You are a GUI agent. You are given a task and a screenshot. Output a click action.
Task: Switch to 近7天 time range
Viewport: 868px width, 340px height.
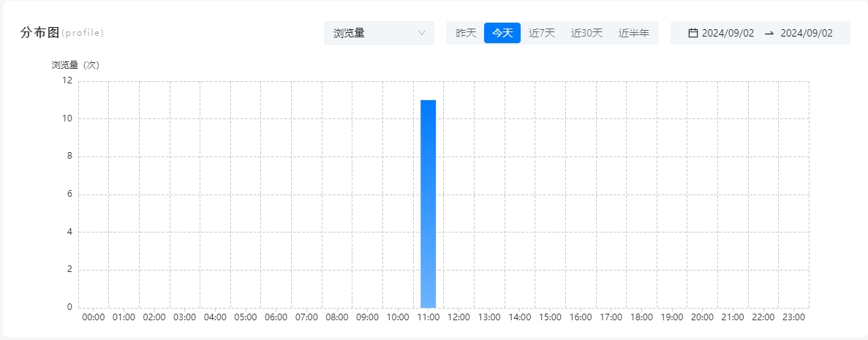[x=542, y=33]
